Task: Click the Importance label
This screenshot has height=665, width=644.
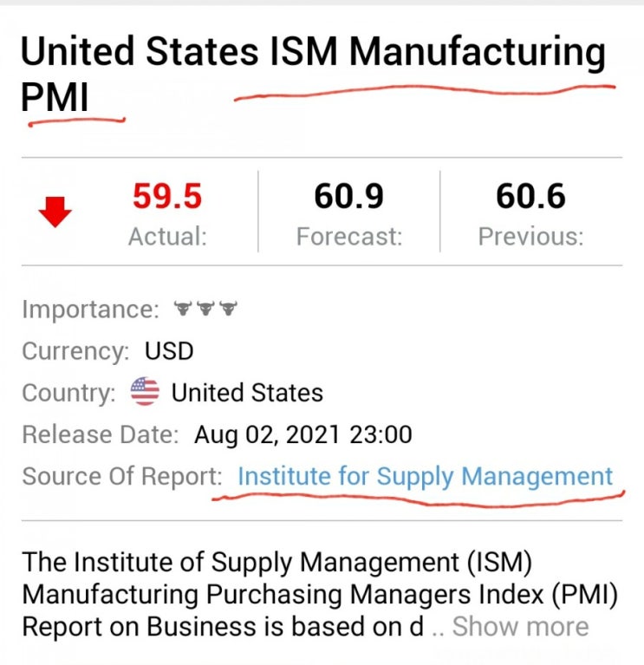Action: [x=90, y=309]
